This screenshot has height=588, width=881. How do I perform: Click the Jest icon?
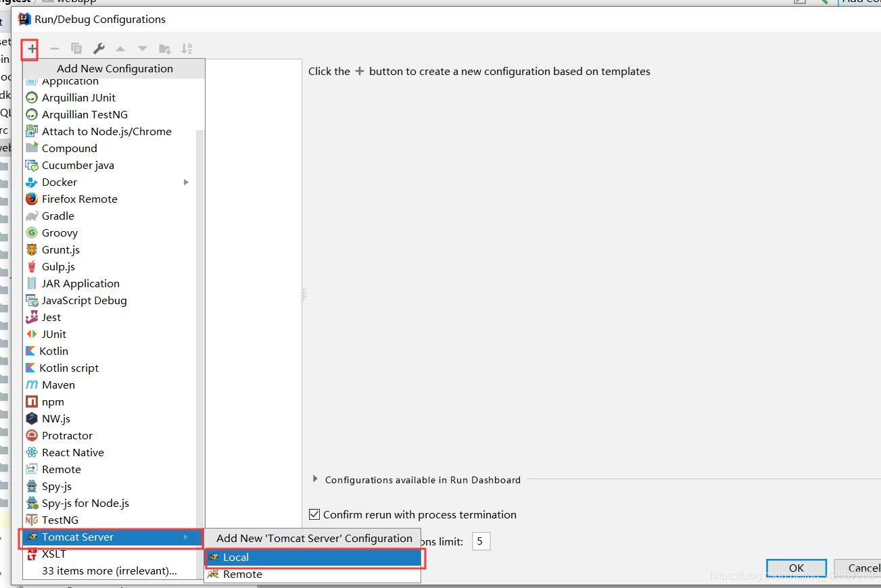(31, 317)
